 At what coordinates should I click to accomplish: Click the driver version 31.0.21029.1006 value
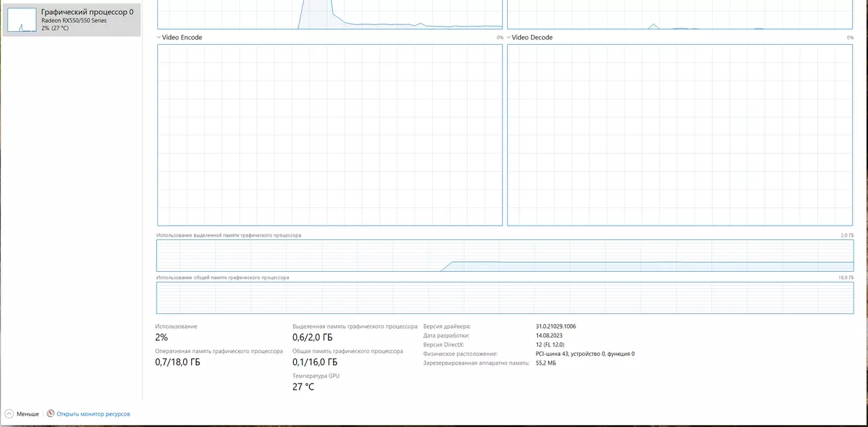tap(555, 327)
